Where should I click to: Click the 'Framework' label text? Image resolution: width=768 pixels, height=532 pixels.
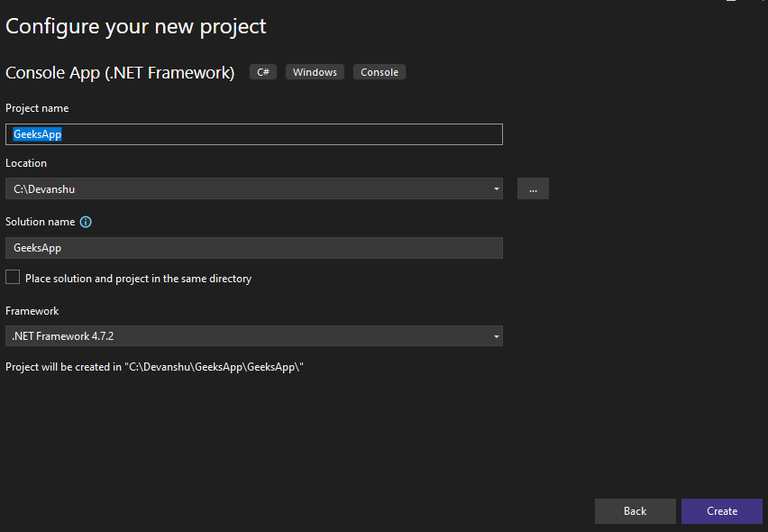tap(32, 311)
